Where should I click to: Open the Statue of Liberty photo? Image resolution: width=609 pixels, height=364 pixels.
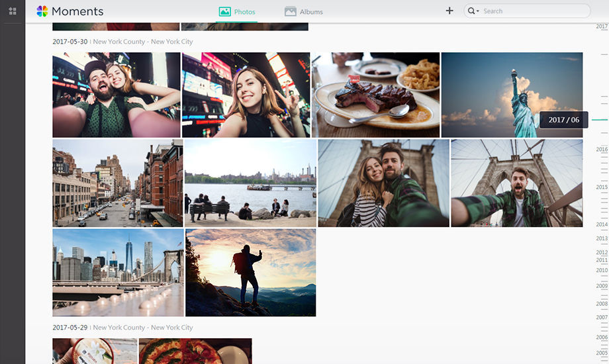tap(512, 95)
